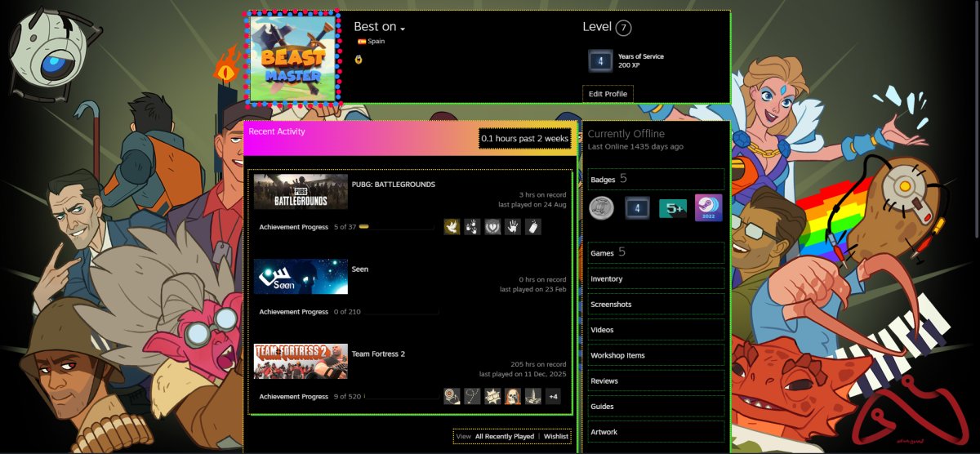This screenshot has height=454, width=980.
Task: Open TF2 first achievement target icon
Action: coord(452,397)
